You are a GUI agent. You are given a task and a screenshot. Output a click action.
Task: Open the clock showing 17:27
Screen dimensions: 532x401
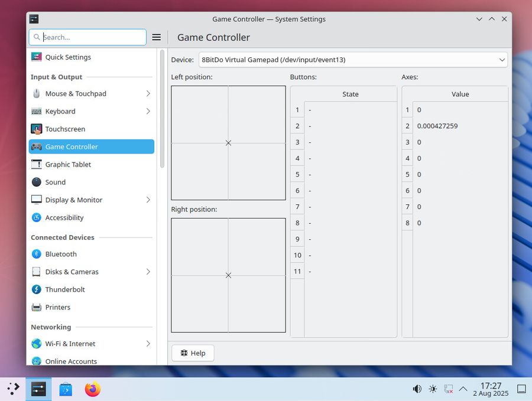[491, 389]
